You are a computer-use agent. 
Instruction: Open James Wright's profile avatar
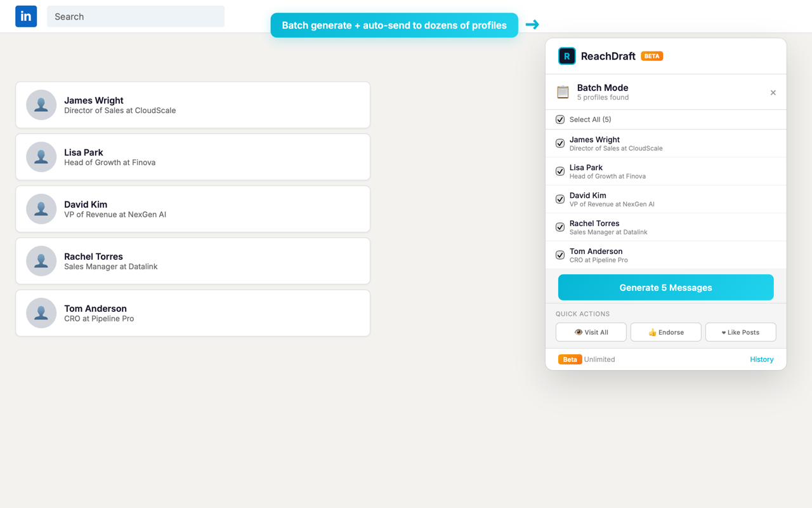41,105
